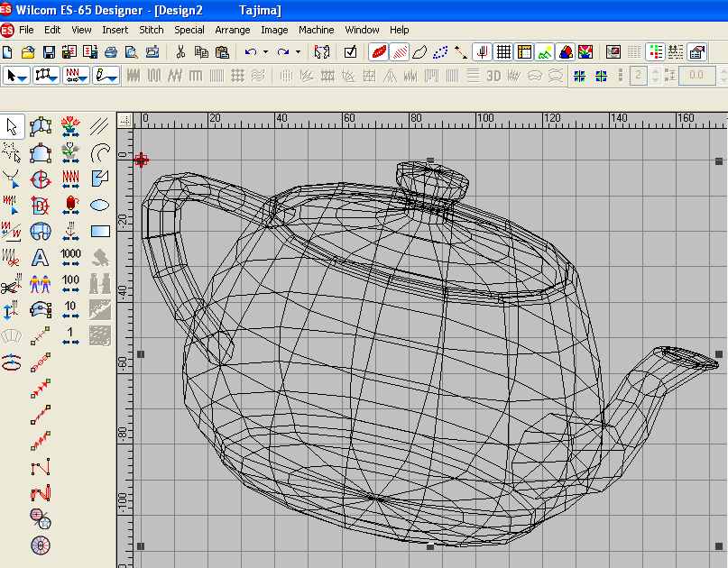
Task: Click the red origin marker on canvas
Action: 141,160
